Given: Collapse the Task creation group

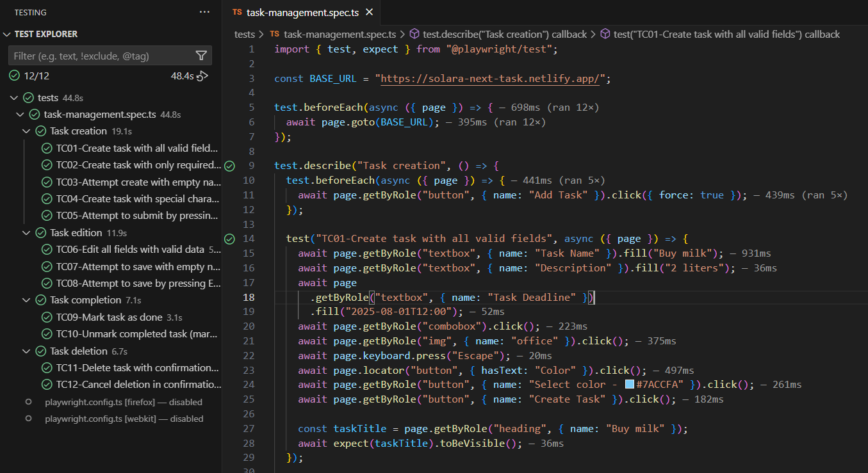Looking at the screenshot, I should 26,131.
